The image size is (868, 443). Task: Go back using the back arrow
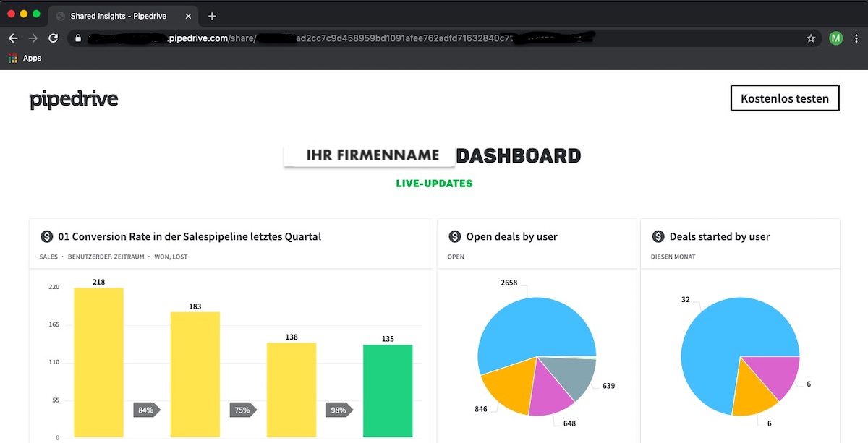pos(13,38)
